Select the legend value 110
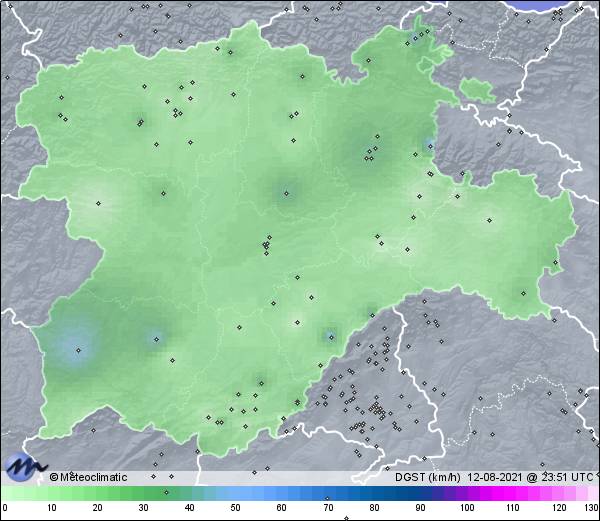Image resolution: width=600 pixels, height=521 pixels. pos(513,508)
